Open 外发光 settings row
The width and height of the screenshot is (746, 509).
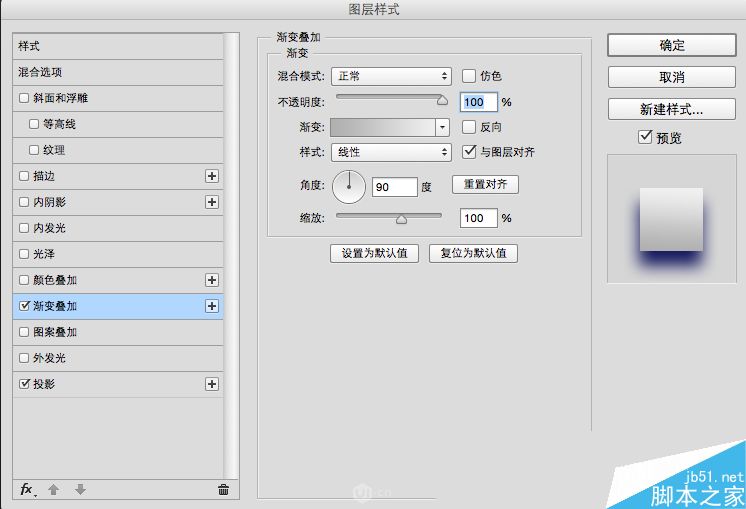[118, 358]
